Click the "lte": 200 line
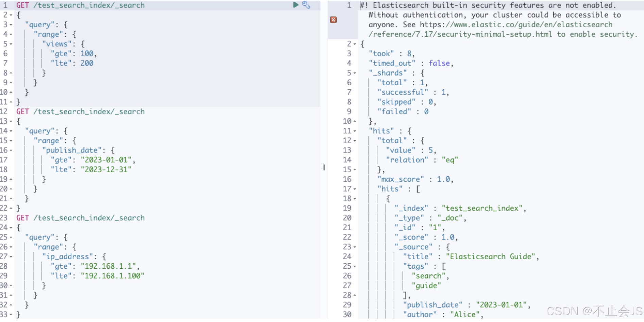644x322 pixels. (x=72, y=63)
